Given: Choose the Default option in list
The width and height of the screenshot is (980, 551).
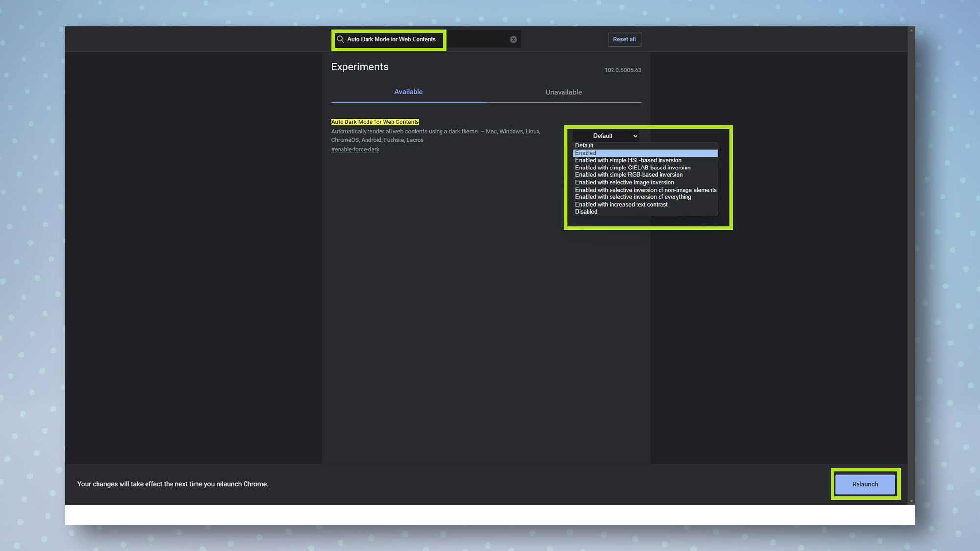Looking at the screenshot, I should [584, 145].
